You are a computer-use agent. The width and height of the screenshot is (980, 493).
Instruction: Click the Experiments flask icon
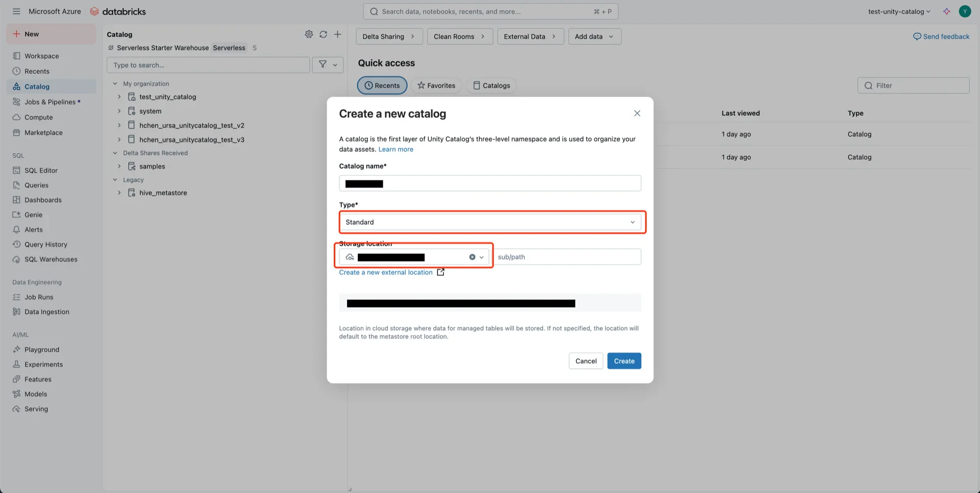pos(16,364)
